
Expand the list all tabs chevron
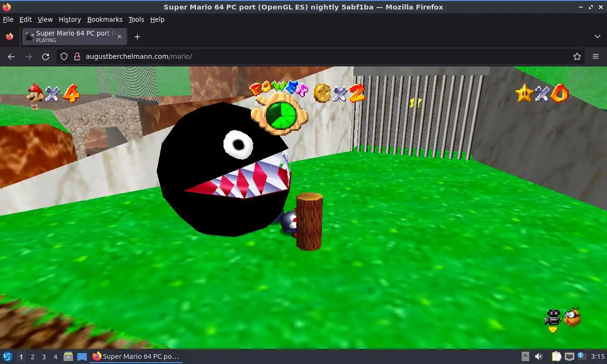(598, 36)
